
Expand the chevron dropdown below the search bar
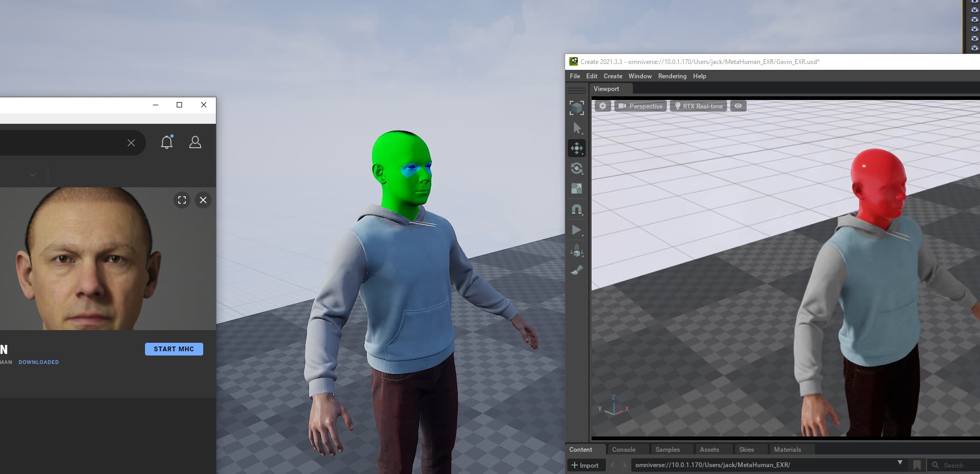click(33, 175)
